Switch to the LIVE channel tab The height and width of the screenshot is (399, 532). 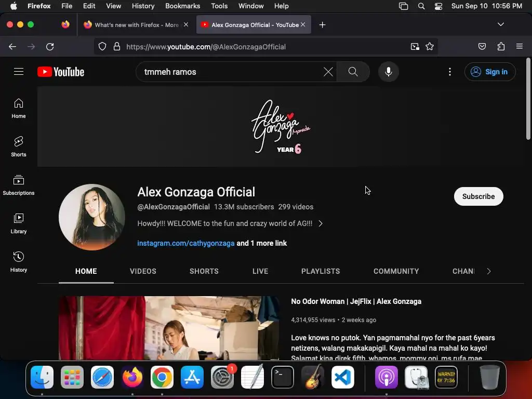[260, 271]
